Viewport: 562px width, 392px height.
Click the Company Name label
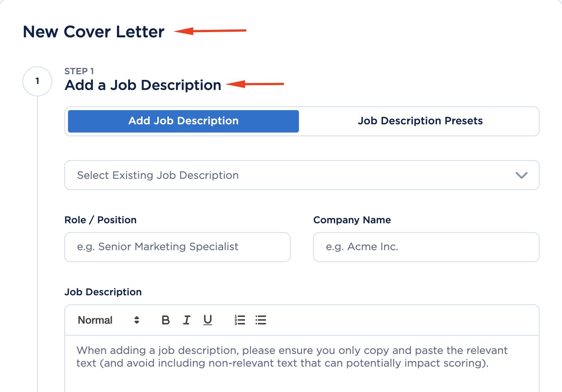coord(352,220)
